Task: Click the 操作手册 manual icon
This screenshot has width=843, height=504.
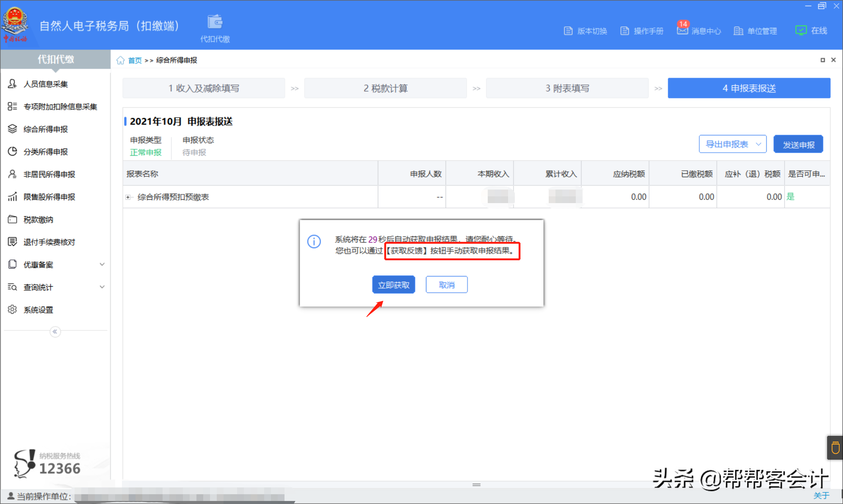Action: [x=625, y=31]
